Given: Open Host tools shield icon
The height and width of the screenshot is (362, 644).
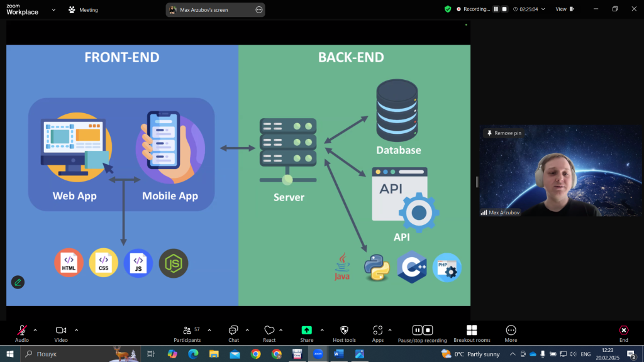Looking at the screenshot, I should pos(344,331).
